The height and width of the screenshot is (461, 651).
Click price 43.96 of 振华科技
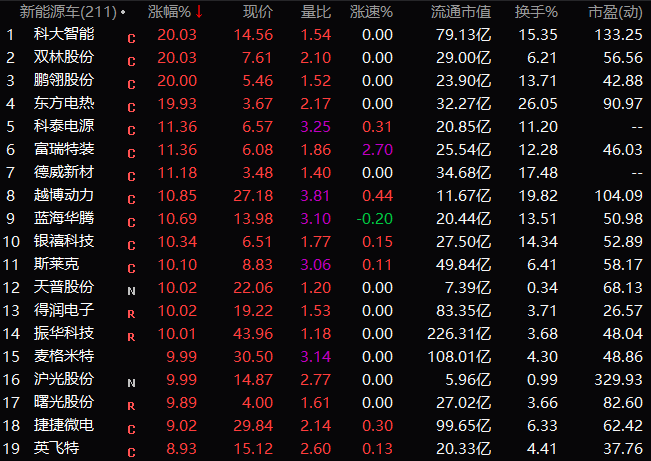(253, 333)
